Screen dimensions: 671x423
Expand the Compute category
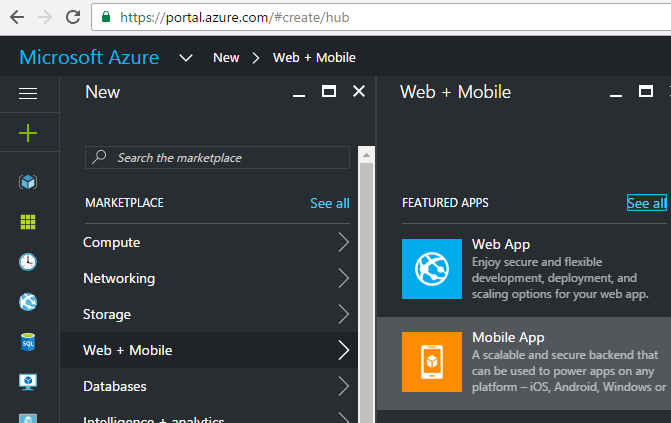coord(208,242)
